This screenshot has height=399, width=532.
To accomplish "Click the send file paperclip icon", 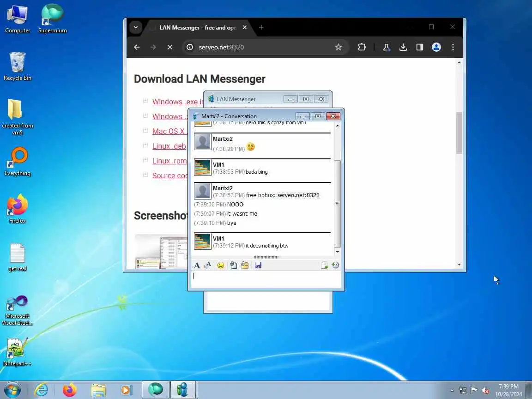I will pos(233,266).
